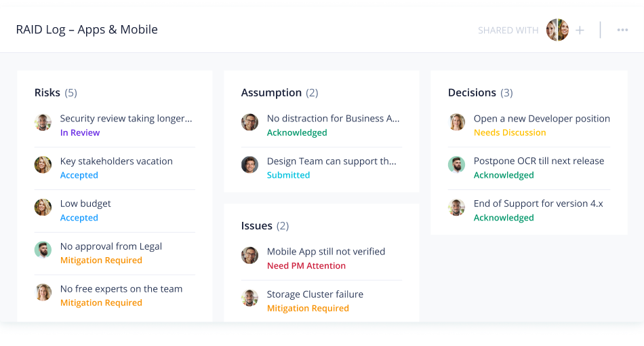The height and width of the screenshot is (346, 644).
Task: Click the shared users avatar in header
Action: 557,30
